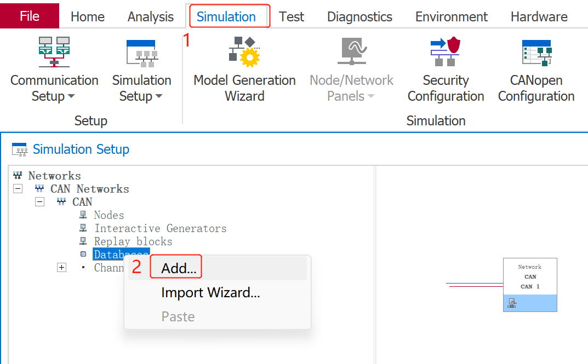Choose Add... from the context menu
Image resolution: width=588 pixels, height=364 pixels.
(179, 268)
